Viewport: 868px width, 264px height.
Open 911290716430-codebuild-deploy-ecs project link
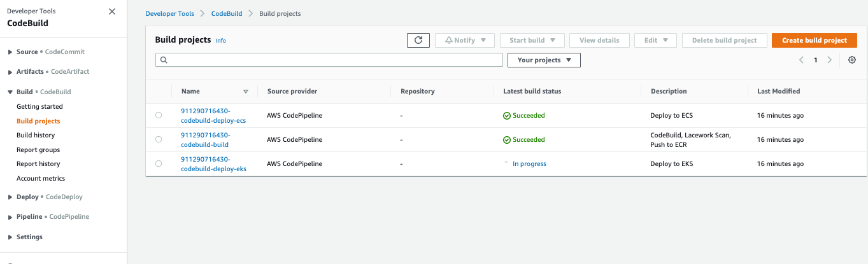(213, 115)
